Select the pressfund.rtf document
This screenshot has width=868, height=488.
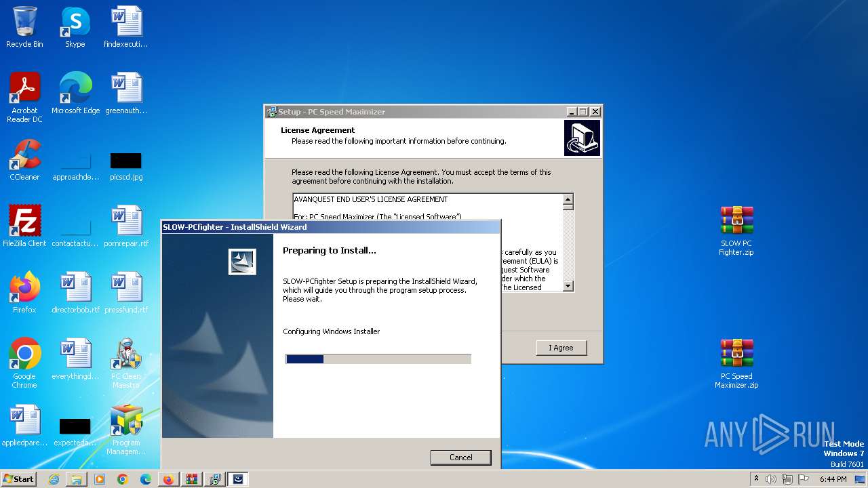[x=126, y=293]
